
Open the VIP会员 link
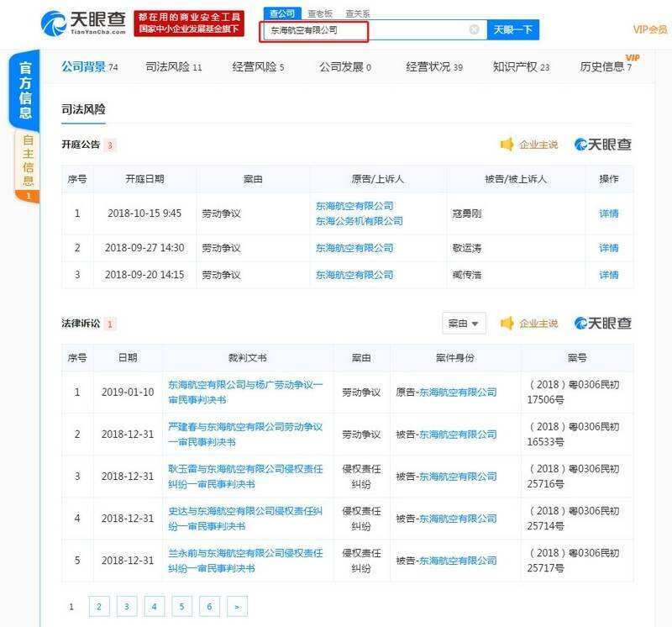point(649,29)
